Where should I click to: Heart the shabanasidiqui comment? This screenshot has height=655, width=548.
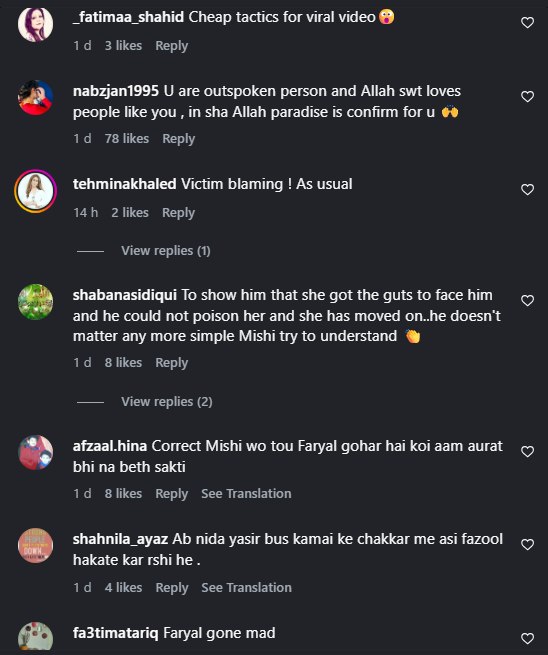(528, 300)
